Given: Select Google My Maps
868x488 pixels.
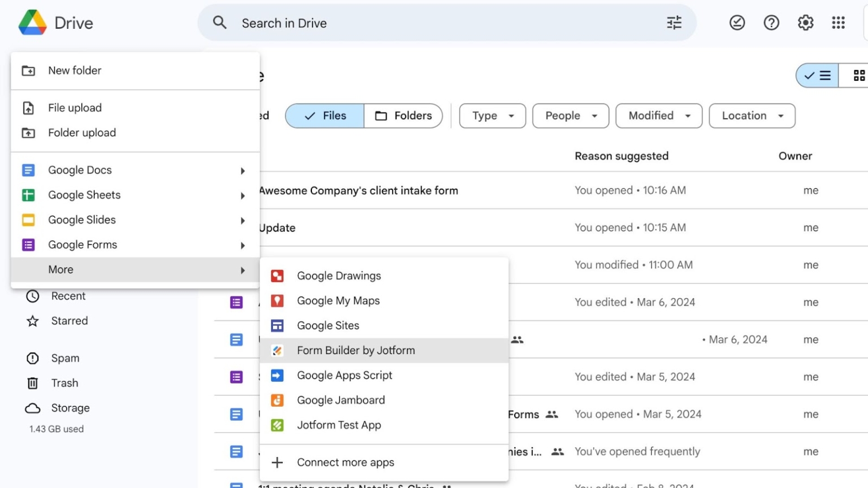Looking at the screenshot, I should point(338,300).
